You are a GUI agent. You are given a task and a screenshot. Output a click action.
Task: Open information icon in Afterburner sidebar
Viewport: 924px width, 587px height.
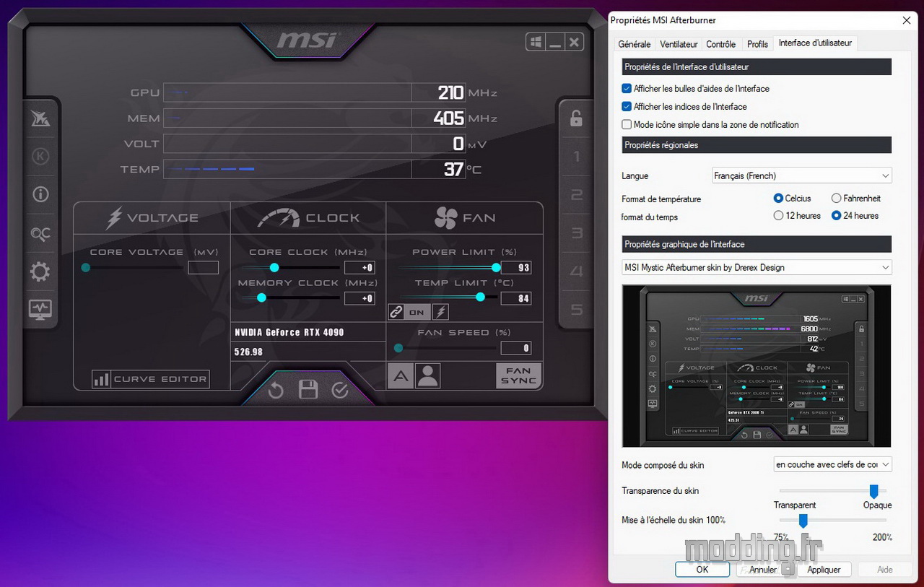click(40, 194)
